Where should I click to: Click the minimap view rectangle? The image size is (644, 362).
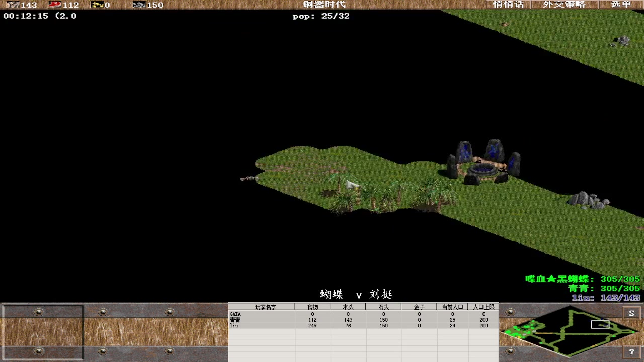click(x=600, y=324)
